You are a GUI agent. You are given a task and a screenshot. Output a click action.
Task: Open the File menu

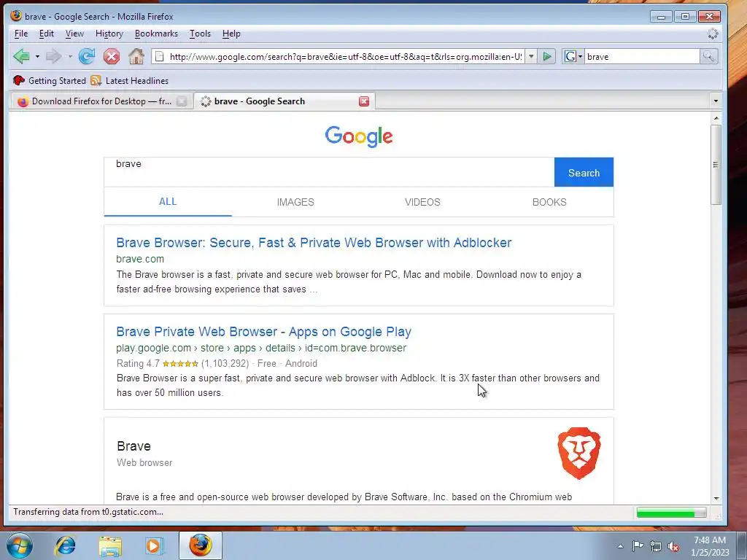[x=21, y=34]
